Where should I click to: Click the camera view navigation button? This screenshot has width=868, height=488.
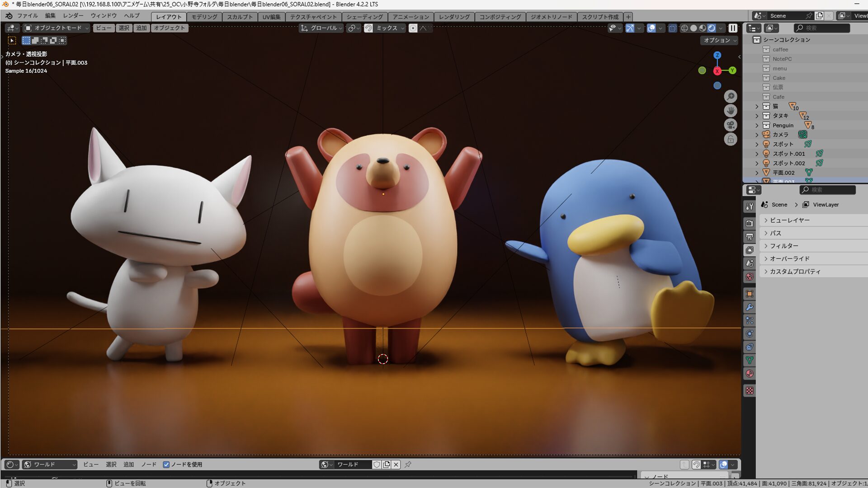click(x=730, y=125)
